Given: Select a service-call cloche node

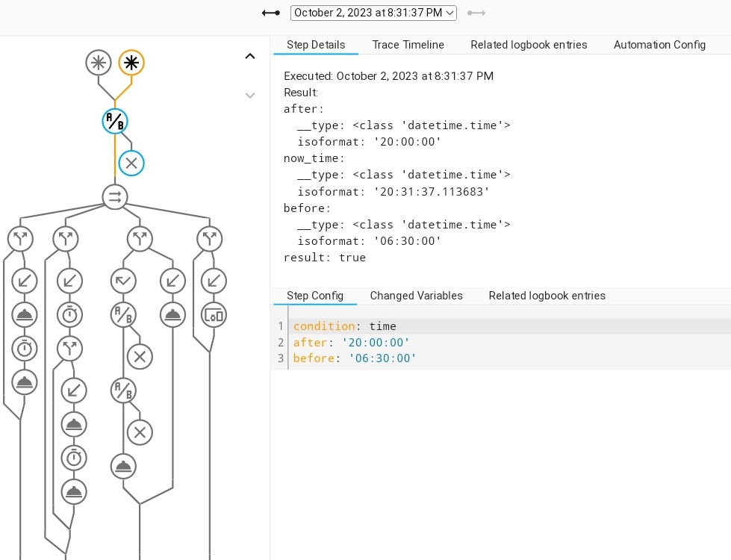Looking at the screenshot, I should (24, 314).
